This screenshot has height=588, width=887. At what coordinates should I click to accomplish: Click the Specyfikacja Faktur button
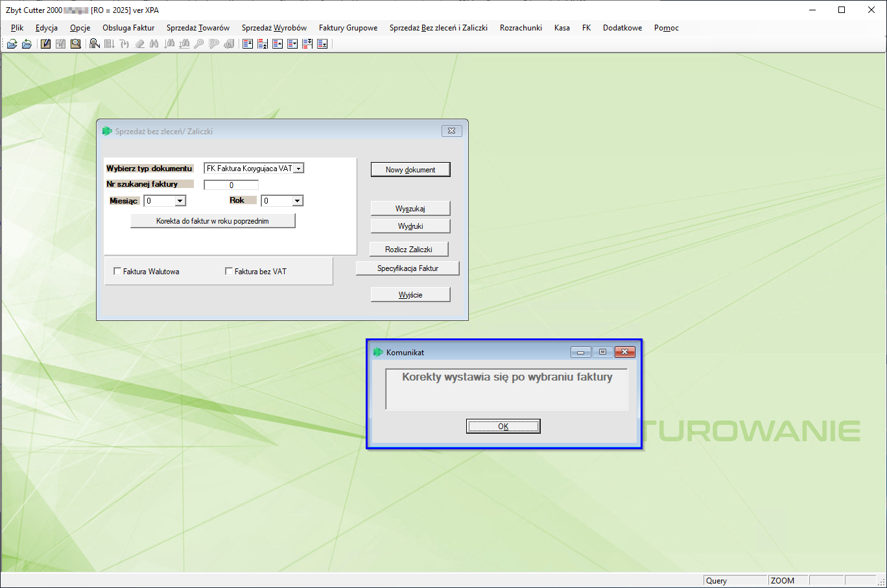click(x=408, y=268)
